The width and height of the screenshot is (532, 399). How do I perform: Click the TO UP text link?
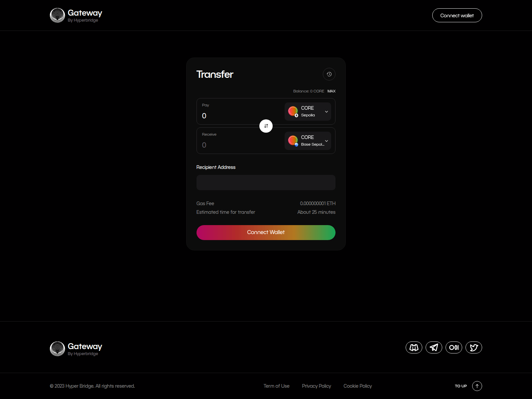[461, 386]
